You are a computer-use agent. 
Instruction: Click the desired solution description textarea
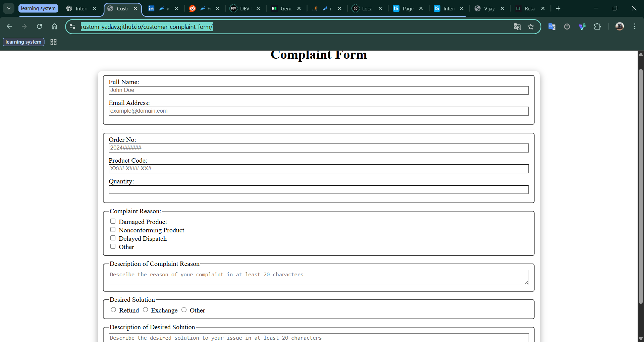(x=319, y=338)
